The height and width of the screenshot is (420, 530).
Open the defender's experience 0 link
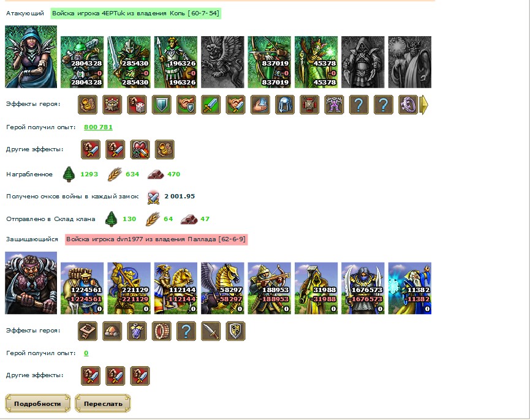[x=86, y=353]
